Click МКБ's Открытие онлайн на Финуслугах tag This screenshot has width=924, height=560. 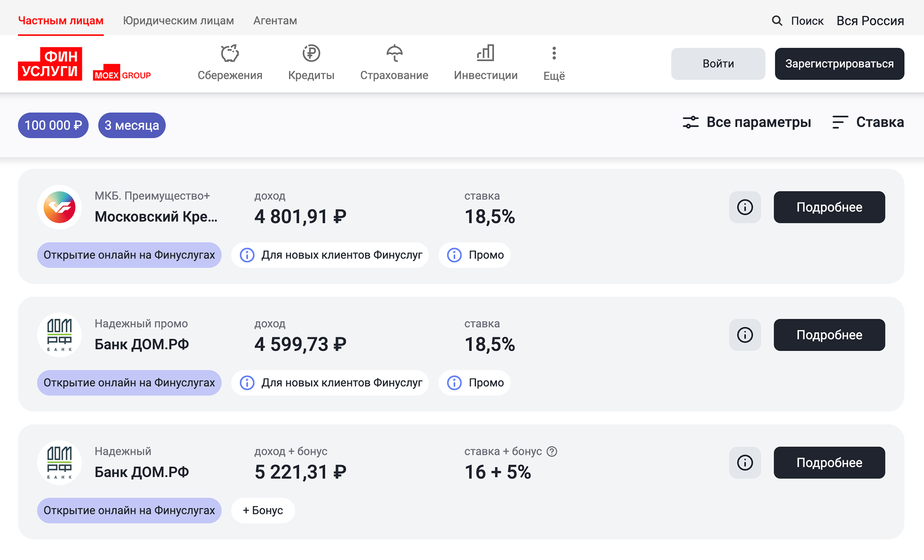[x=129, y=255]
